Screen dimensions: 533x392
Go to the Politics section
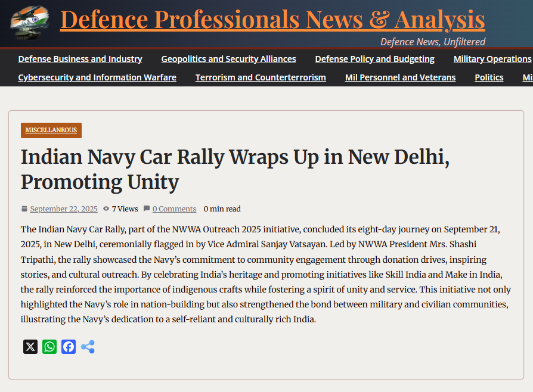(489, 77)
